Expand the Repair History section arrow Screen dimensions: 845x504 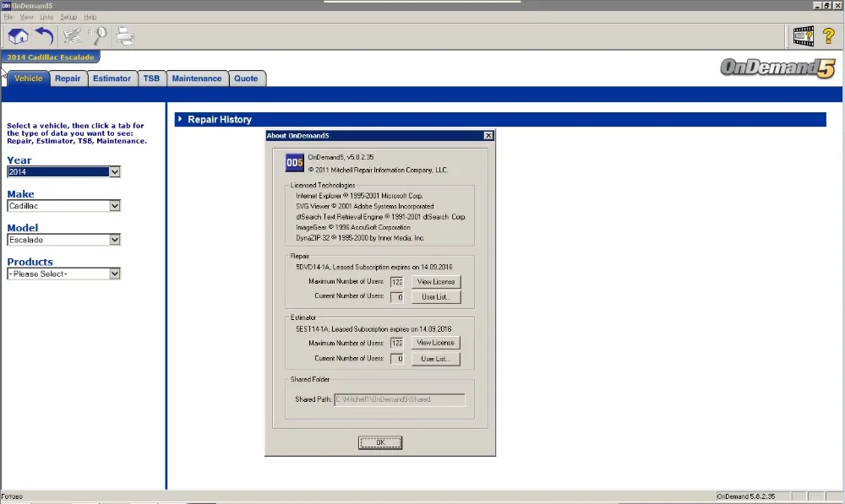180,119
